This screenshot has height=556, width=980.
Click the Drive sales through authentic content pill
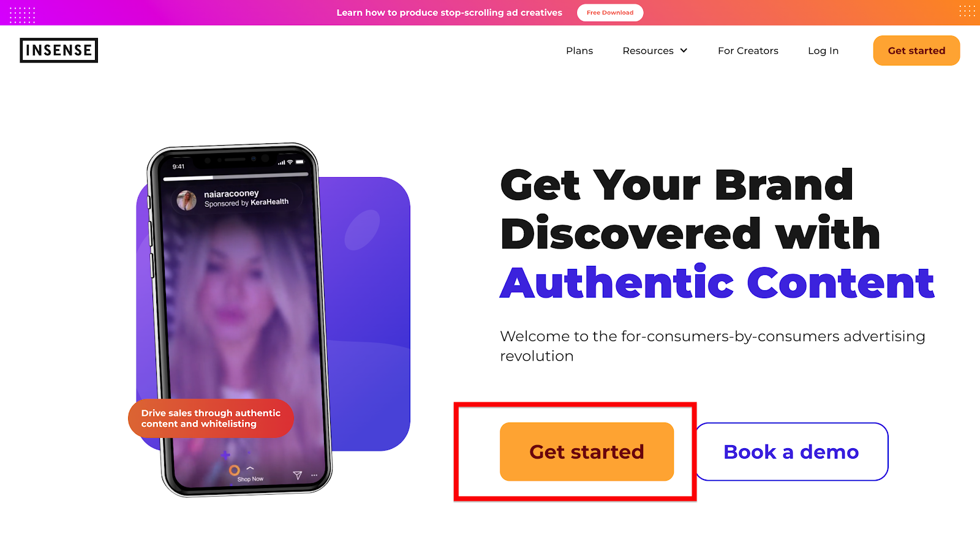(211, 419)
